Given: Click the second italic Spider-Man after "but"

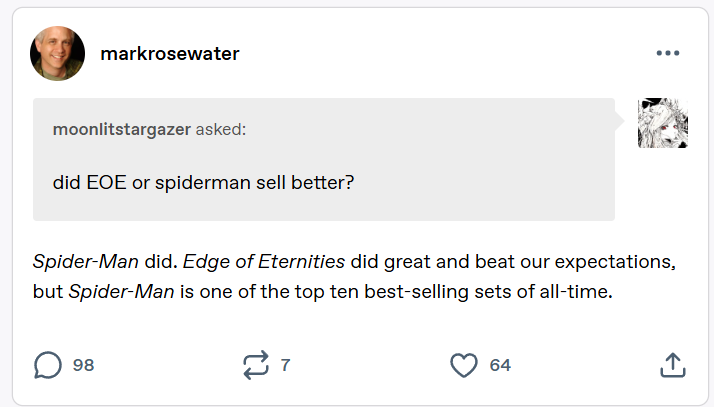Looking at the screenshot, I should point(121,292).
